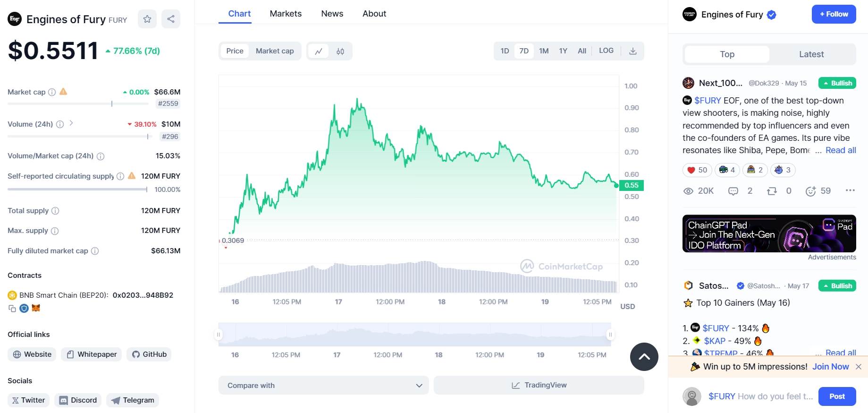The image size is (868, 413).
Task: Click the $FURY post input field
Action: pos(760,396)
